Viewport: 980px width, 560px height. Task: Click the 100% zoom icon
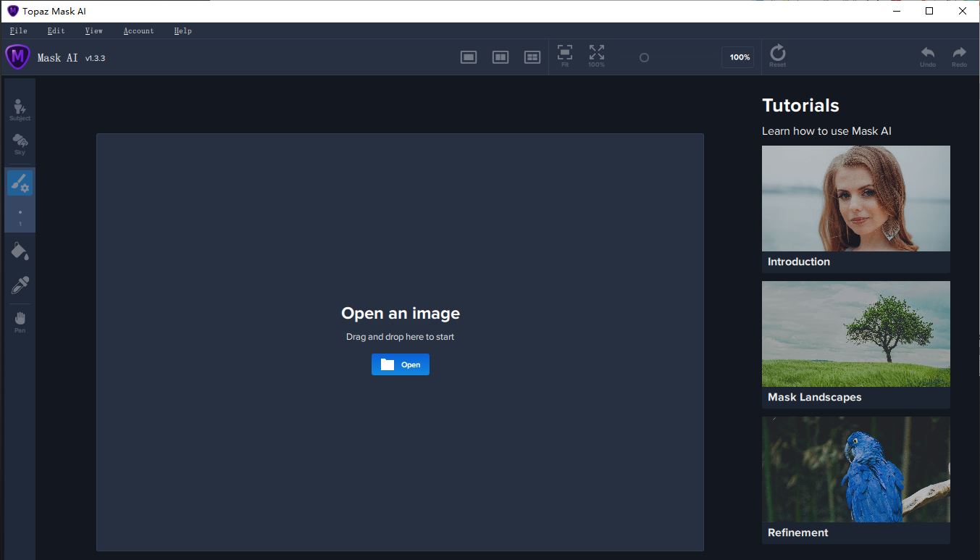coord(596,56)
